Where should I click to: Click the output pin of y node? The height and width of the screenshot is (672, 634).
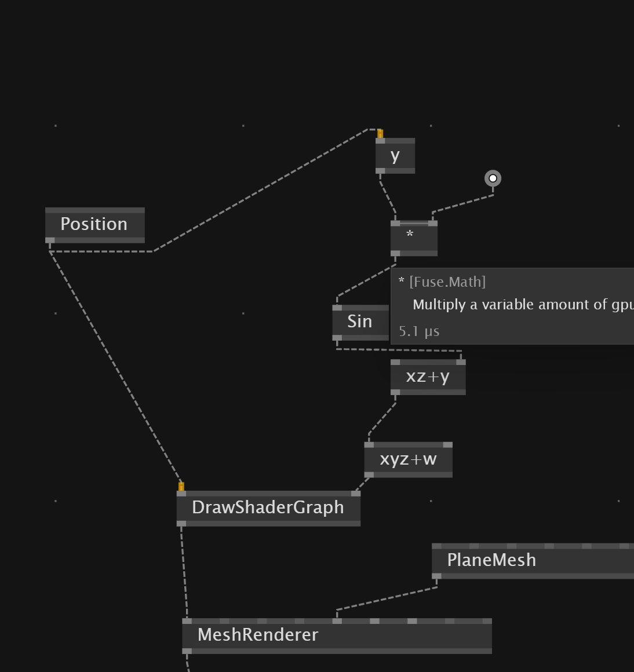tap(380, 171)
